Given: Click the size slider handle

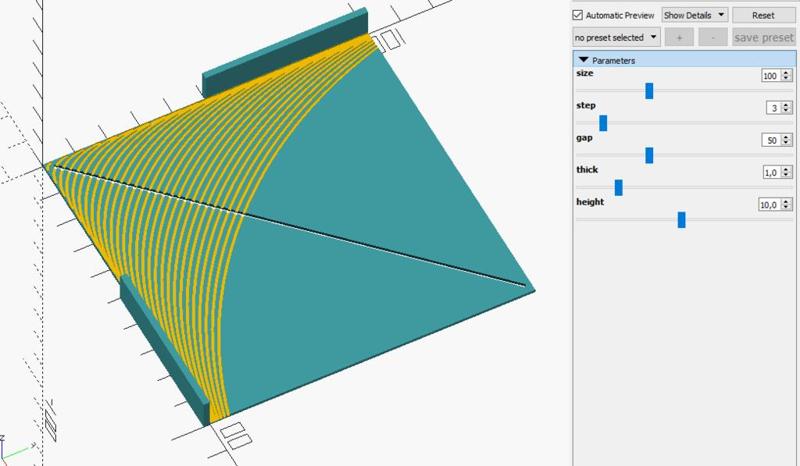Looking at the screenshot, I should pos(649,91).
